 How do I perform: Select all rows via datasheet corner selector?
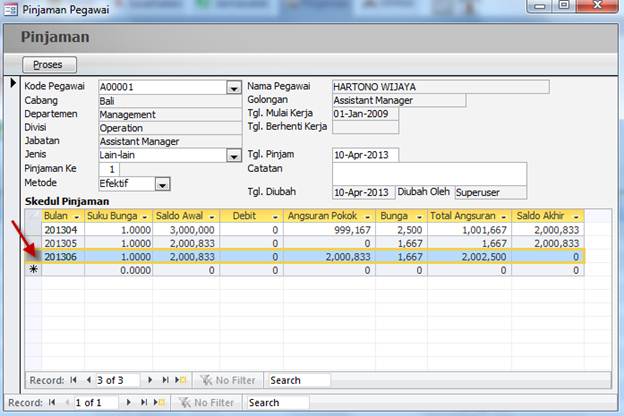33,216
